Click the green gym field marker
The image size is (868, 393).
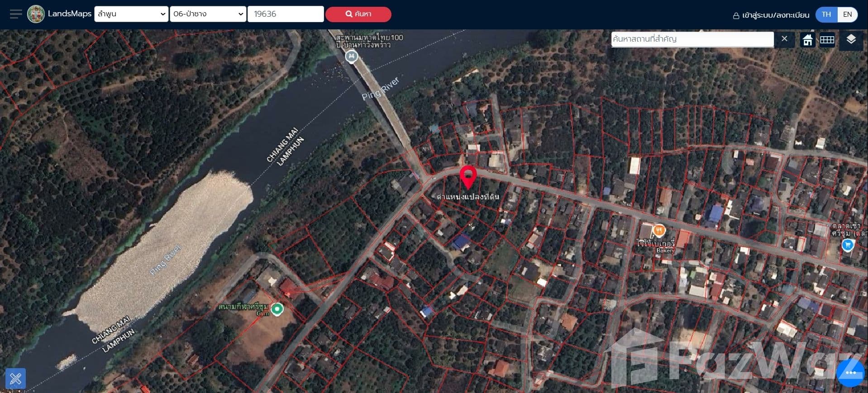point(277,309)
